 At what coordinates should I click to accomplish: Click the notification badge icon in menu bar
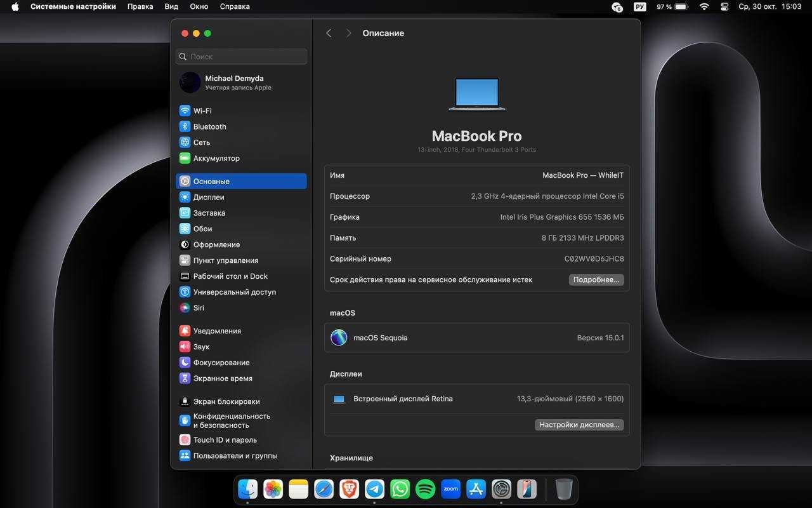617,6
